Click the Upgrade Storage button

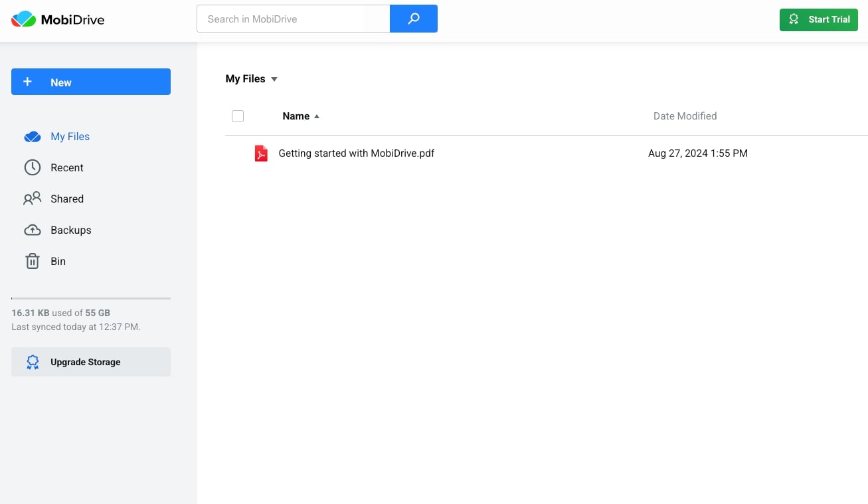tap(91, 362)
